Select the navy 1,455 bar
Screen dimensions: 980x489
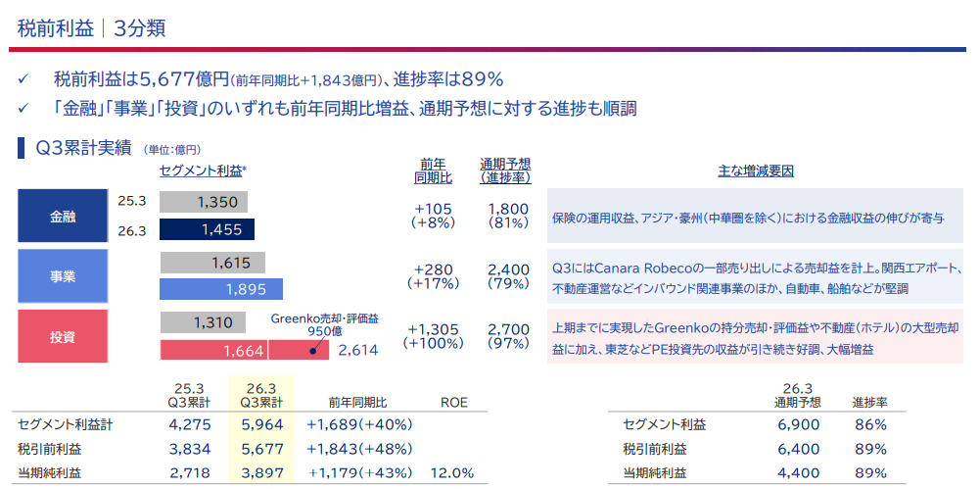(x=207, y=229)
